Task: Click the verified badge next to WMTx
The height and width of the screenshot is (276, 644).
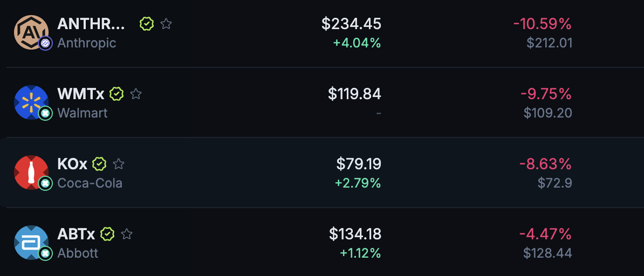Action: coord(117,94)
